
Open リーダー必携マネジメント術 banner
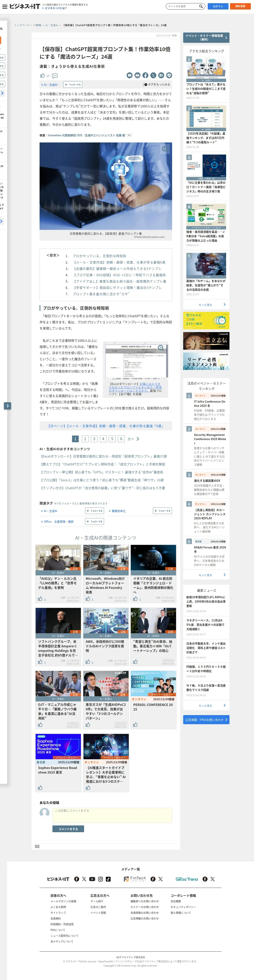pos(206,361)
